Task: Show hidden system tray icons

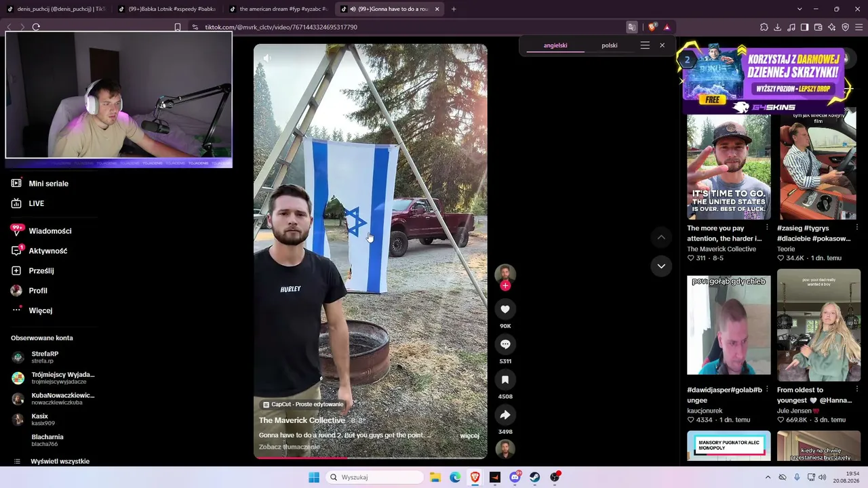Action: 768,477
